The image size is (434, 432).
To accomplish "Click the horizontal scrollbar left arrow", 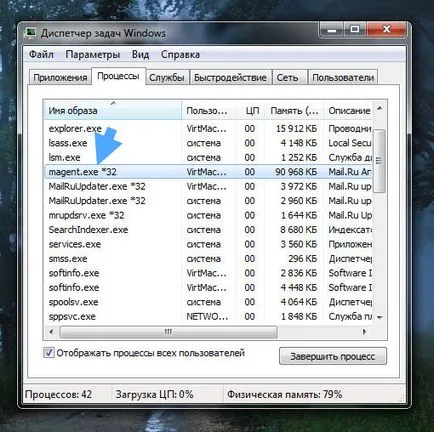I will pos(51,332).
